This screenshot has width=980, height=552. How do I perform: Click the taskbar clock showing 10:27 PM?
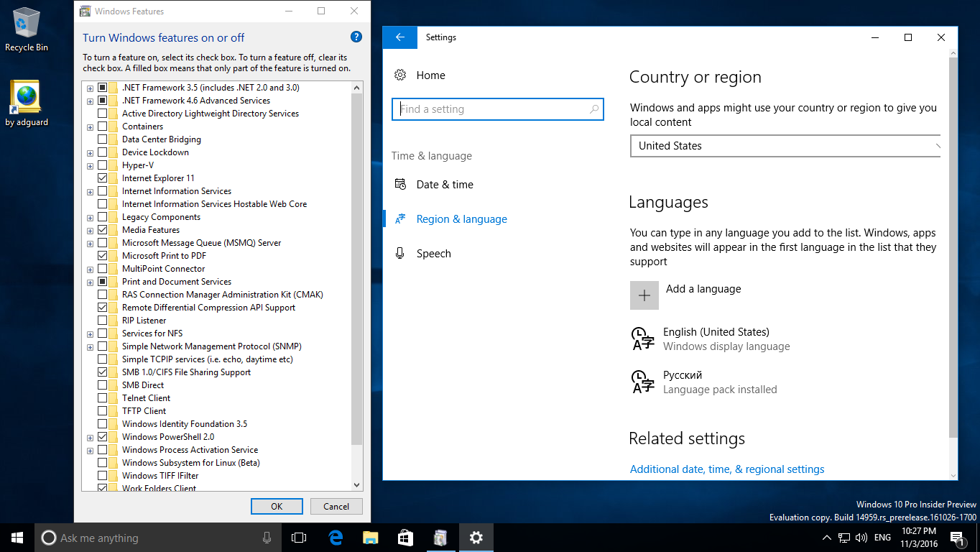click(x=918, y=538)
